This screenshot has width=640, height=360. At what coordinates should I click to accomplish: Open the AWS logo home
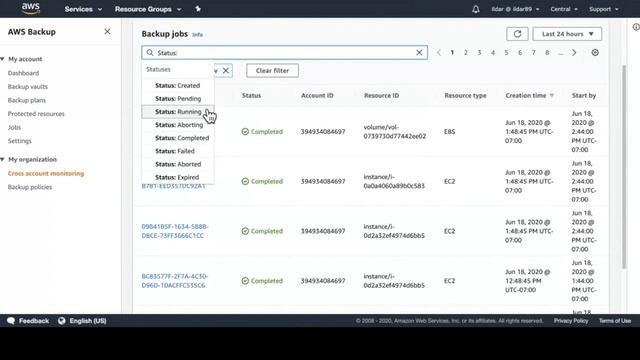pyautogui.click(x=31, y=8)
